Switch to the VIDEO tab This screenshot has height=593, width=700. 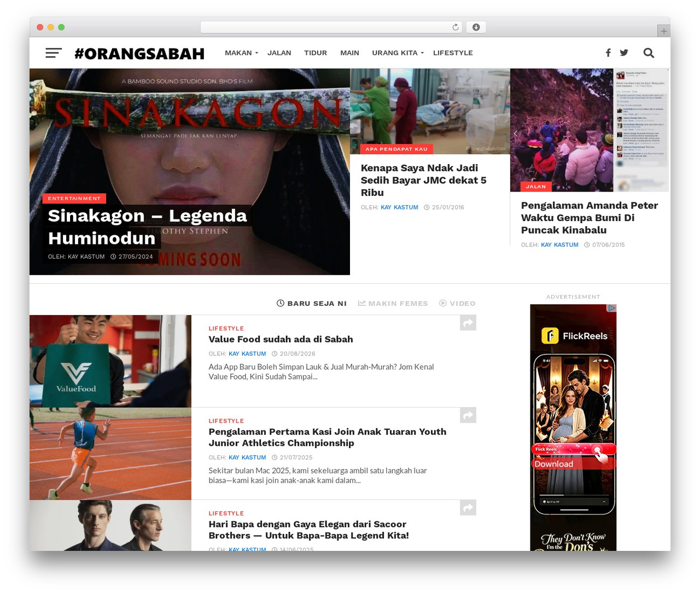(457, 304)
